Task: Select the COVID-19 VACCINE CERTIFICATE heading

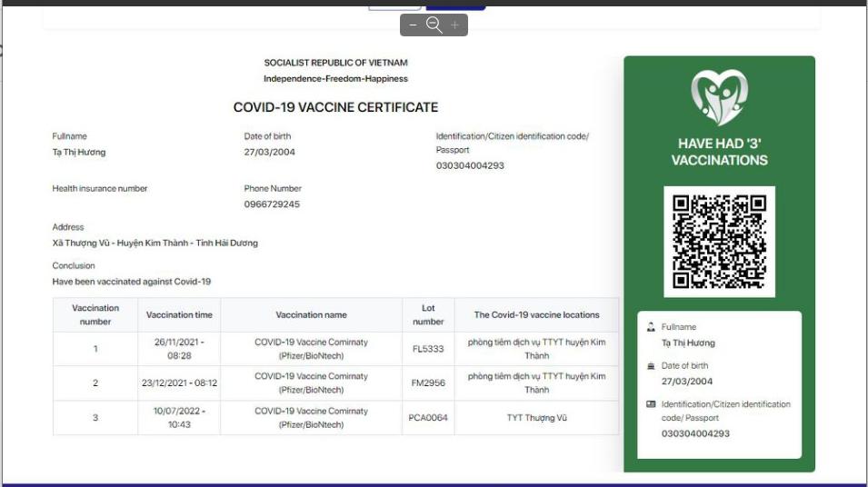Action: coord(335,107)
